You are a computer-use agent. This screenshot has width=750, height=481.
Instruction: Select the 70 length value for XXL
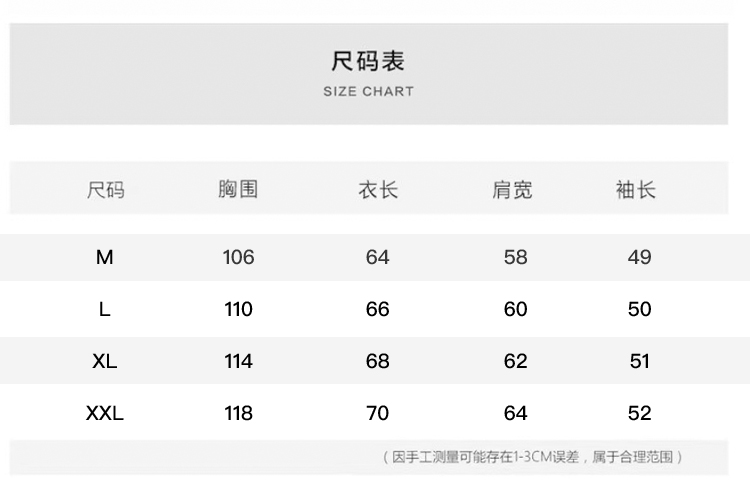click(377, 413)
